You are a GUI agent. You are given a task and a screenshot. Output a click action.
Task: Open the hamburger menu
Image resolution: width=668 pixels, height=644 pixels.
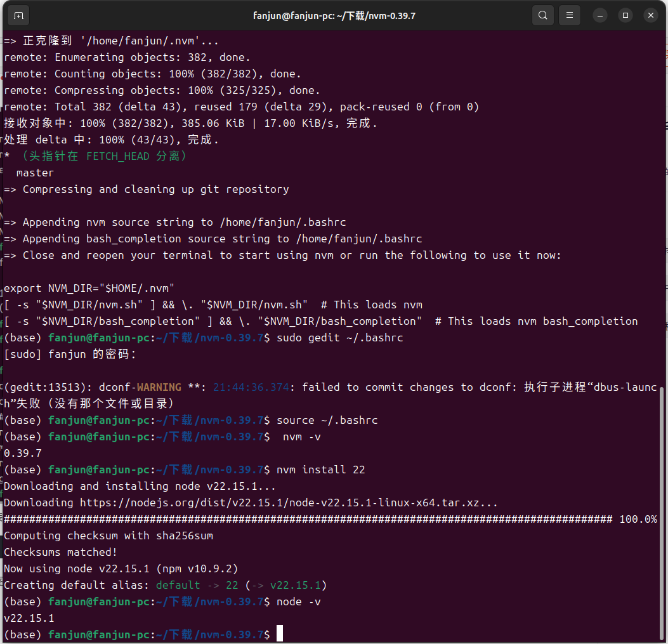coord(569,15)
